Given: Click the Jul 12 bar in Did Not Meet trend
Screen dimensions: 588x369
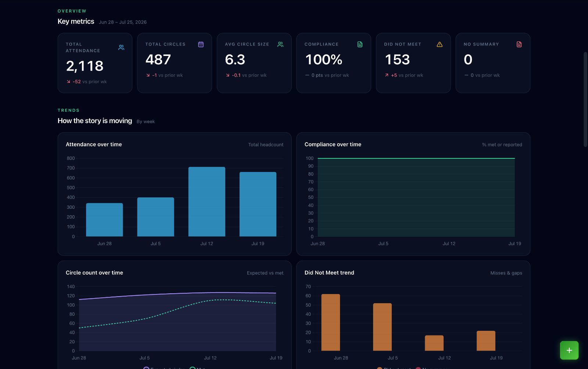Looking at the screenshot, I should point(434,343).
